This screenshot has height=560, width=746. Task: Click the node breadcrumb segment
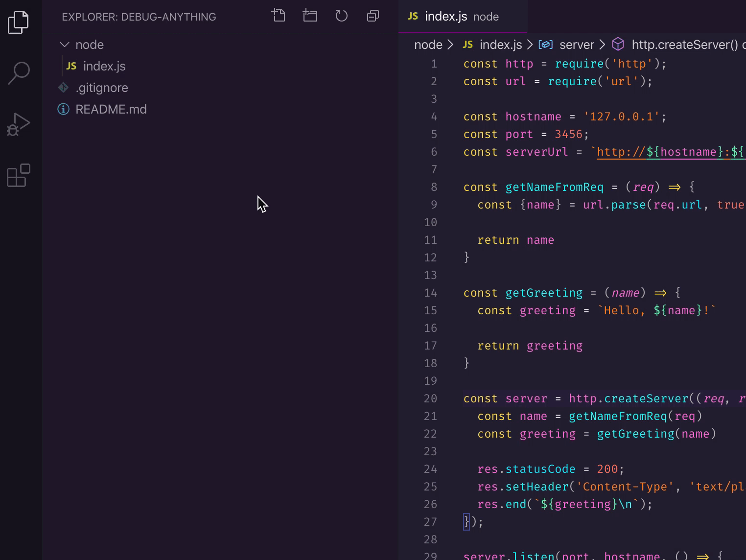(428, 45)
